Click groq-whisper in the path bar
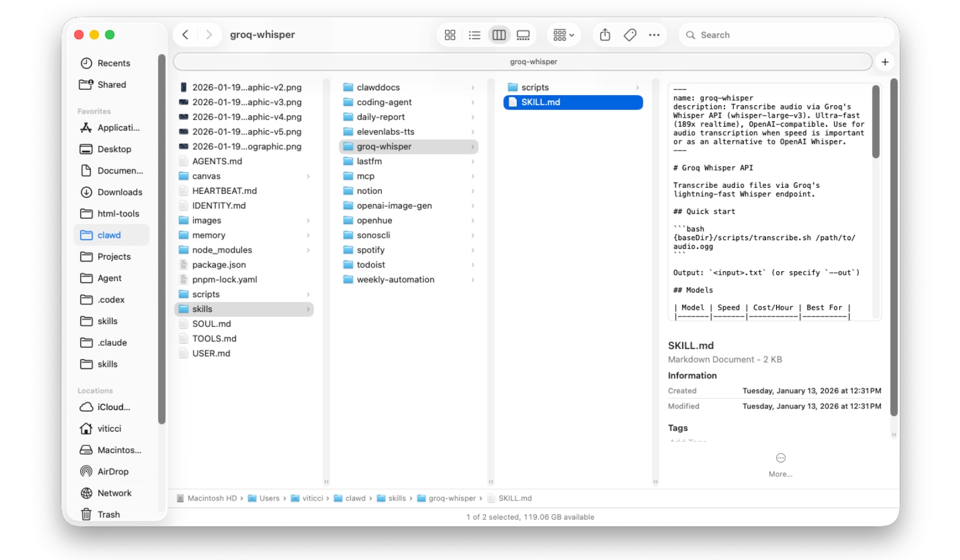Viewport: 960px width, 560px height. click(447, 498)
